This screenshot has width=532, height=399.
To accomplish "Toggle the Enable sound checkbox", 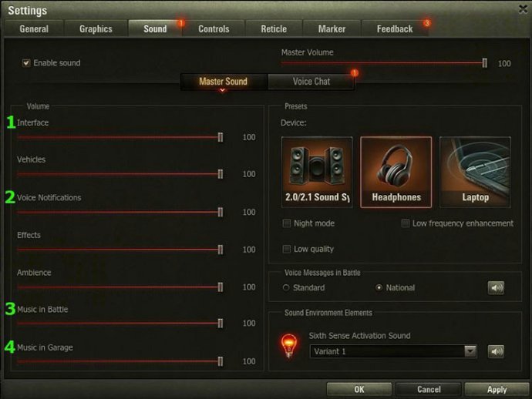I will pyautogui.click(x=26, y=63).
